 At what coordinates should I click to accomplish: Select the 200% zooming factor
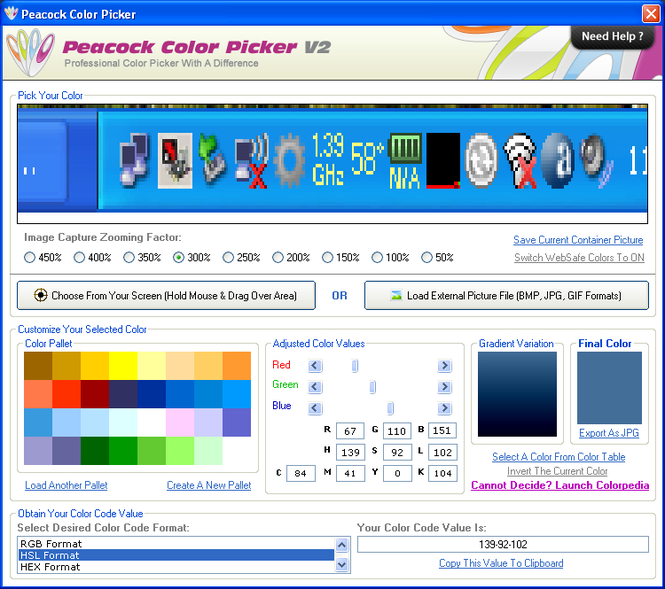pos(278,258)
